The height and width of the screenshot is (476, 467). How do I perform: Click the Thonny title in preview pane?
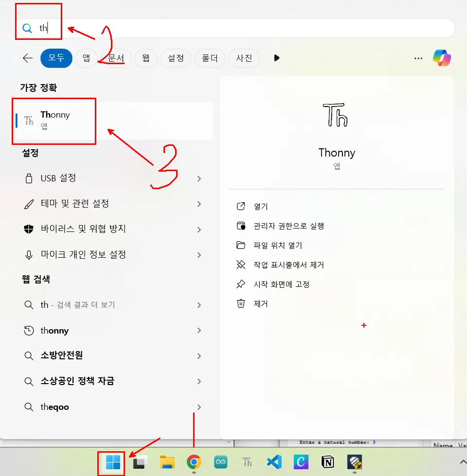pos(337,153)
